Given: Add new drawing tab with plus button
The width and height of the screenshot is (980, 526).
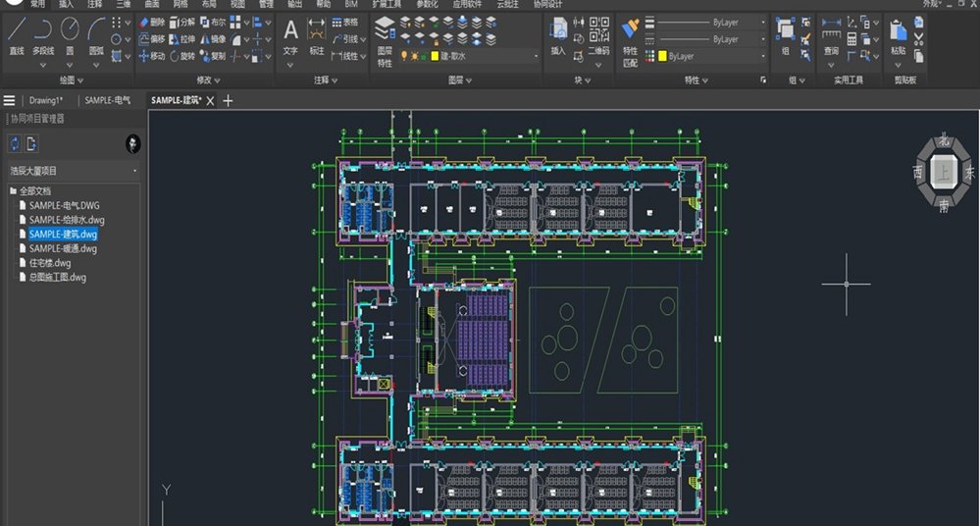Looking at the screenshot, I should click(x=229, y=100).
